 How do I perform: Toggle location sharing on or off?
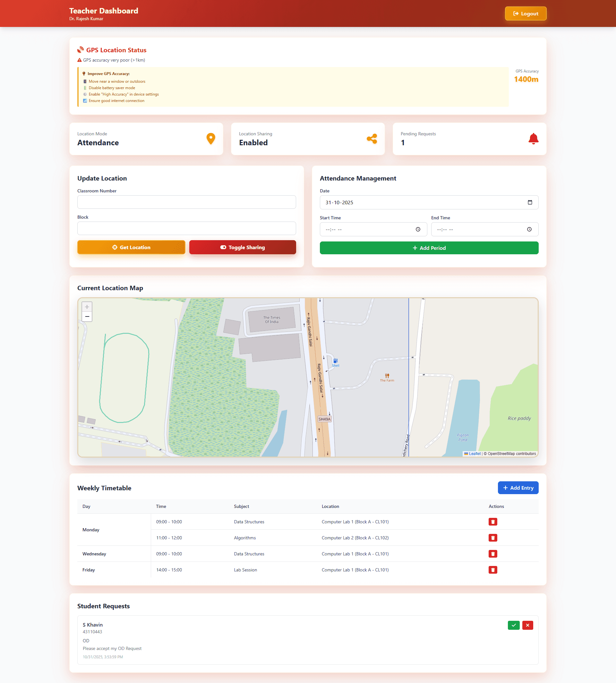[242, 247]
